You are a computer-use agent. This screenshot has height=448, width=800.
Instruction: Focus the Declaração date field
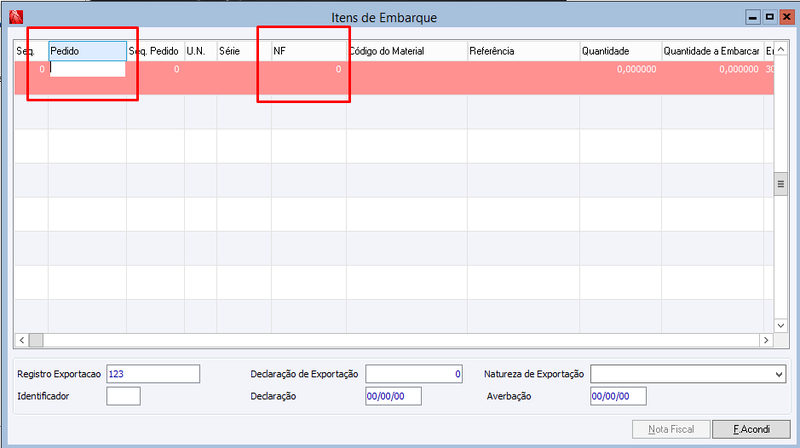[393, 396]
